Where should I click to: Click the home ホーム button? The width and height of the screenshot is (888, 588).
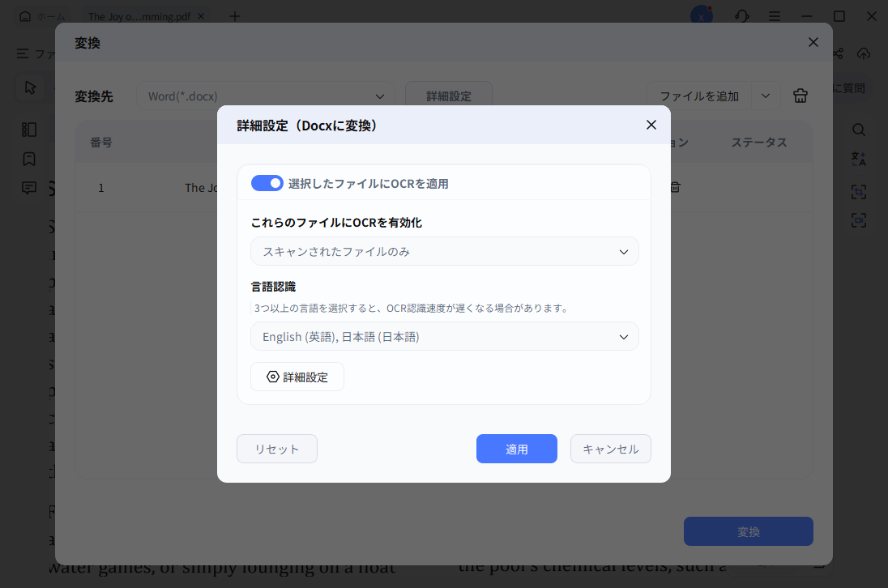pyautogui.click(x=36, y=15)
